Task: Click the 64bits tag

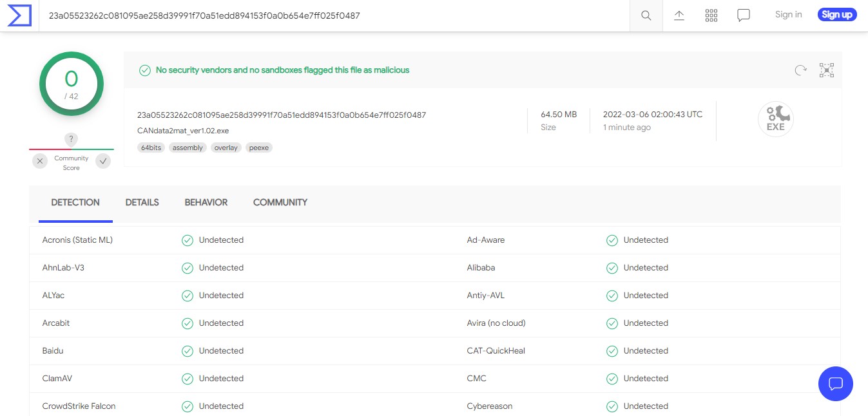Action: [x=151, y=147]
